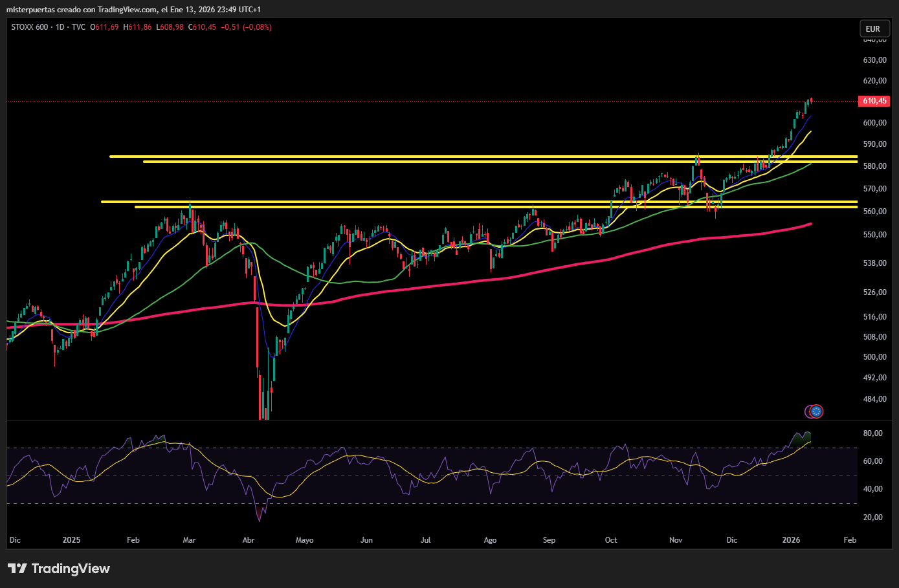Image resolution: width=899 pixels, height=588 pixels.
Task: Click the Nov label on the time axis
Action: coord(676,540)
